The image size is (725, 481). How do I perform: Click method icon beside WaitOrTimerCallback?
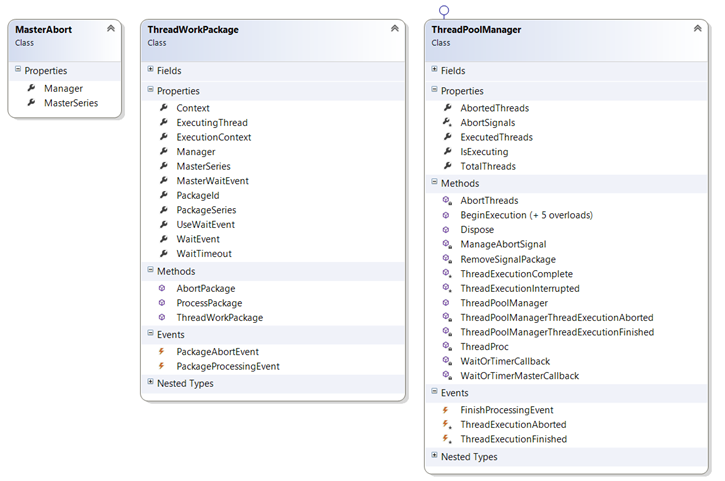(x=446, y=361)
